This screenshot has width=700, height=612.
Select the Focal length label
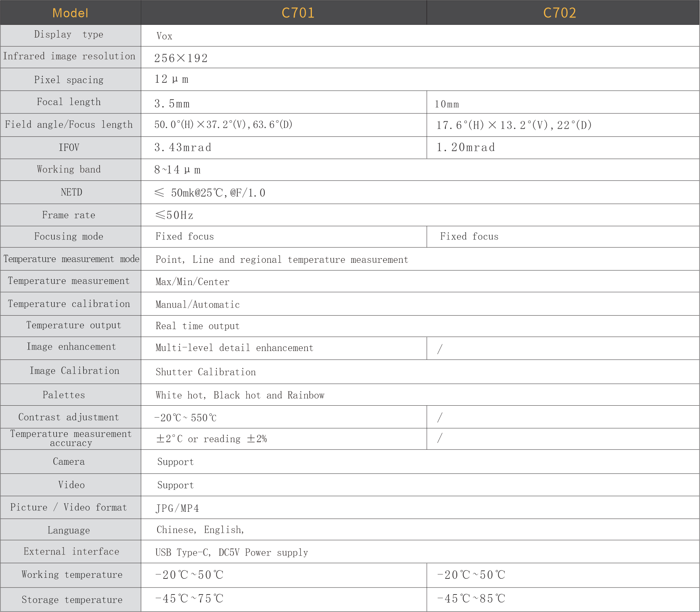click(69, 102)
